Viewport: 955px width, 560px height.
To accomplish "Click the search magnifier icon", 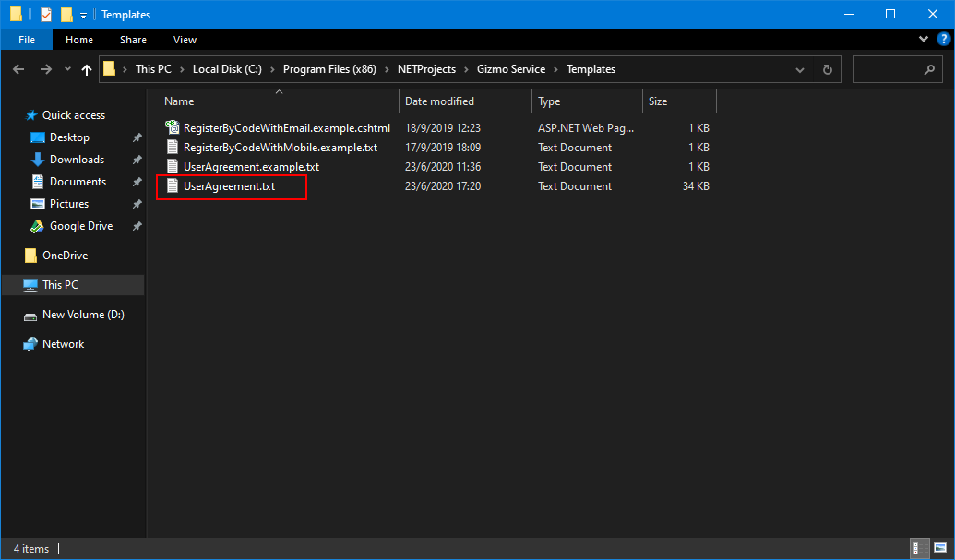I will (929, 69).
